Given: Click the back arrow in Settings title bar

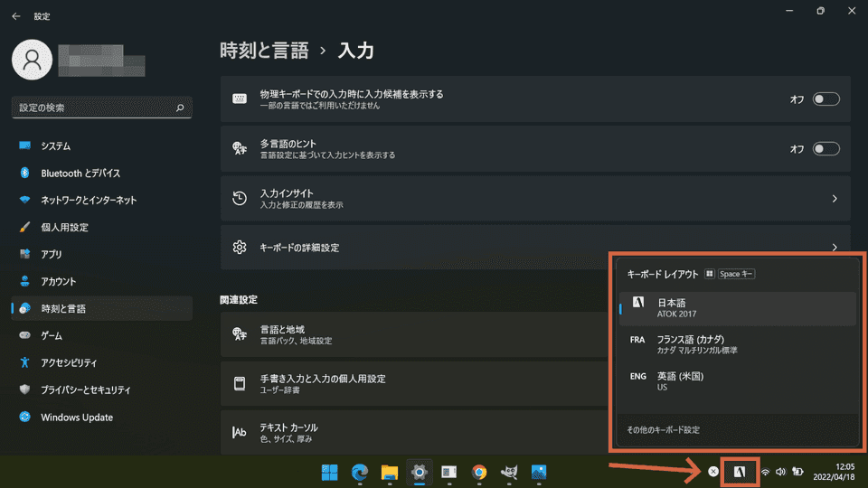Looking at the screenshot, I should (x=16, y=16).
